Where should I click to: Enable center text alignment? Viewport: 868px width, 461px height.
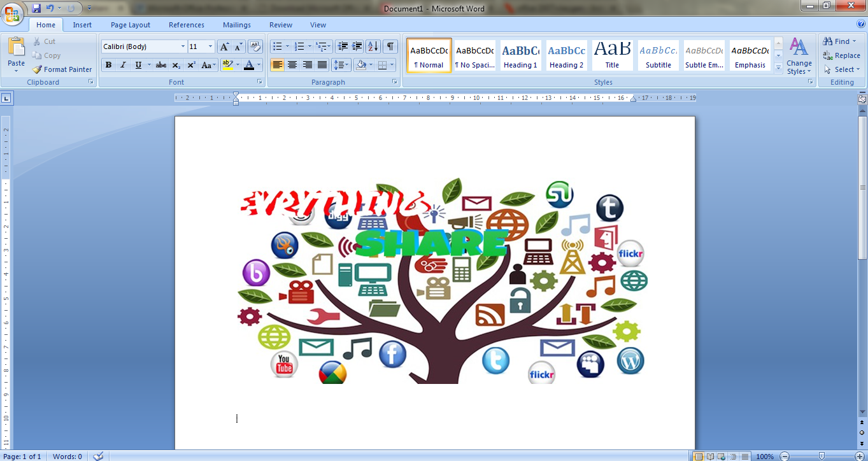tap(292, 64)
